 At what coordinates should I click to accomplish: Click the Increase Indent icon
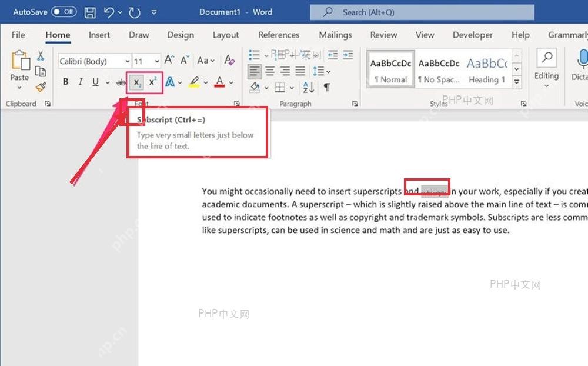(x=348, y=55)
